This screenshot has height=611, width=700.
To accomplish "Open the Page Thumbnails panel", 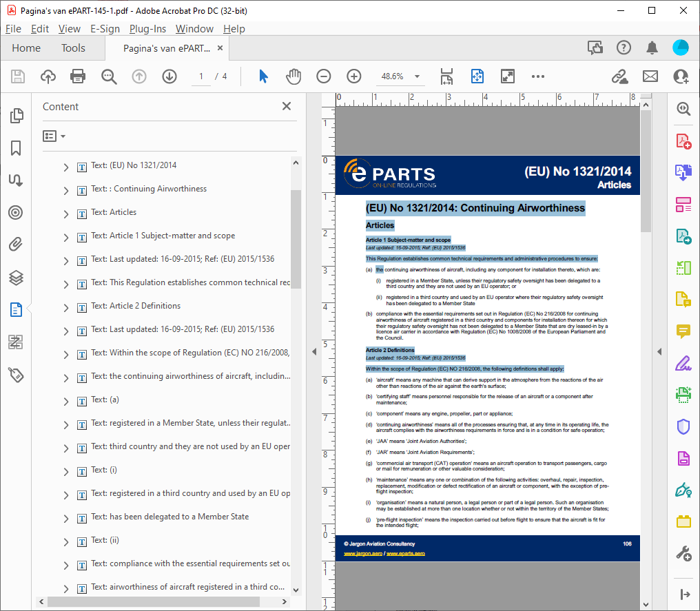I will 16,116.
